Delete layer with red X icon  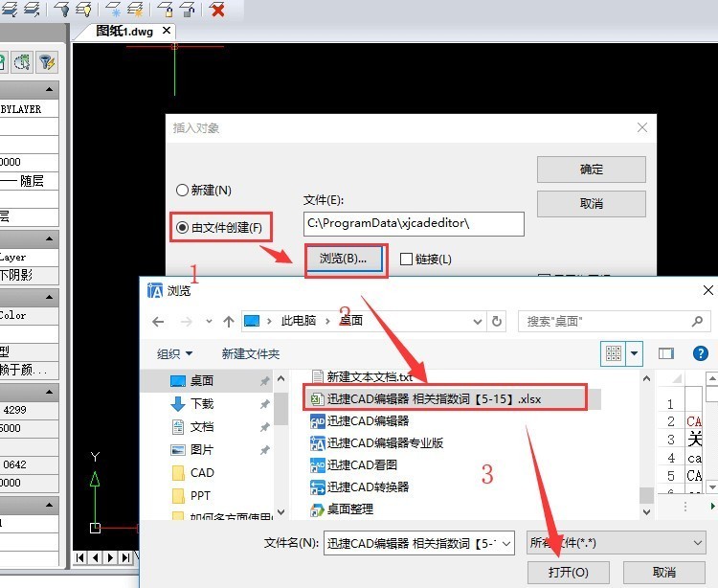pos(217,10)
